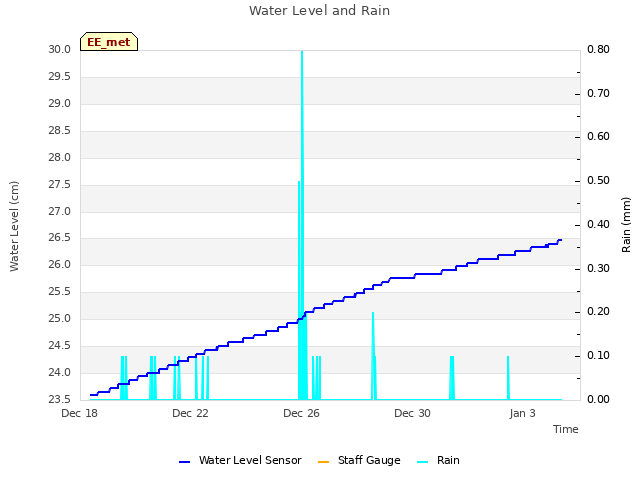Image resolution: width=640 pixels, height=480 pixels.
Task: Click the 29.5 water level tick label
Action: 60,76
